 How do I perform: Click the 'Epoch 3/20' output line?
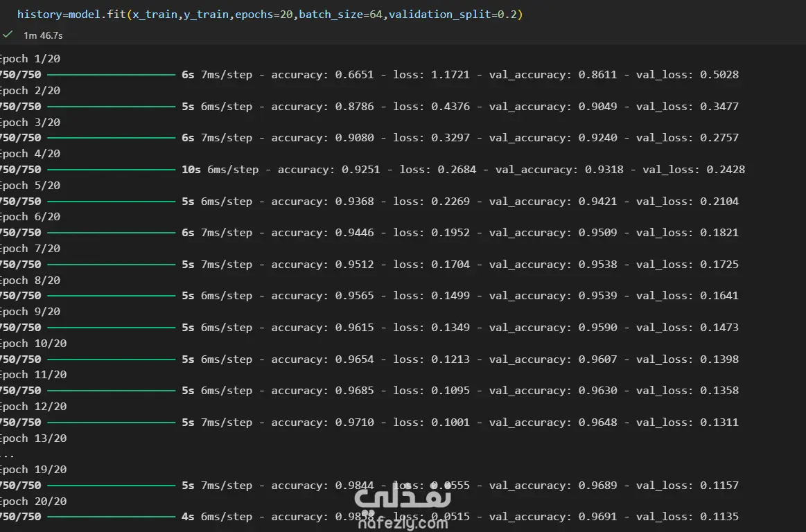click(x=30, y=123)
